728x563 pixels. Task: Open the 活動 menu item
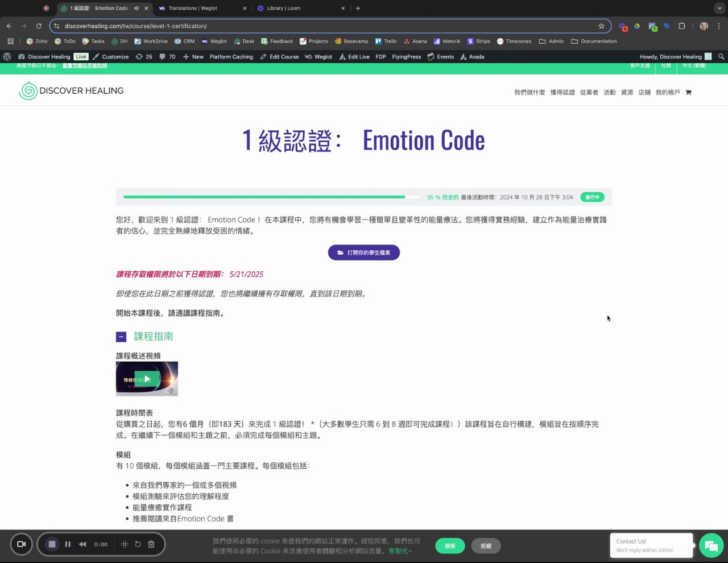[x=610, y=92]
